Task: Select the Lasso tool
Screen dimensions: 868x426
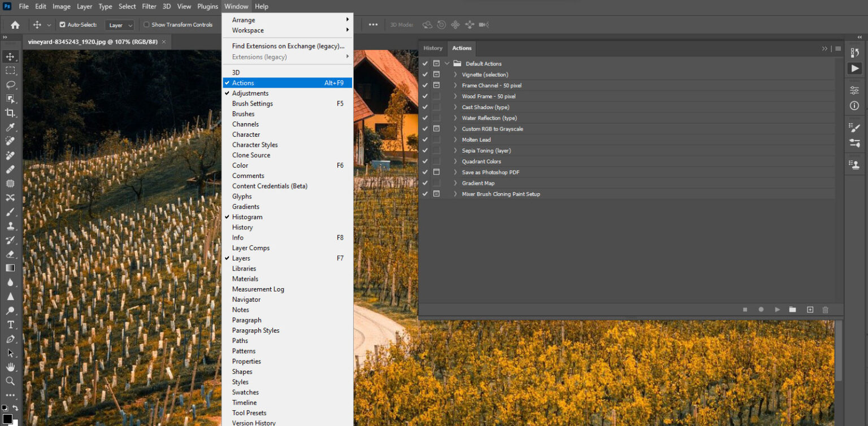Action: (x=10, y=85)
